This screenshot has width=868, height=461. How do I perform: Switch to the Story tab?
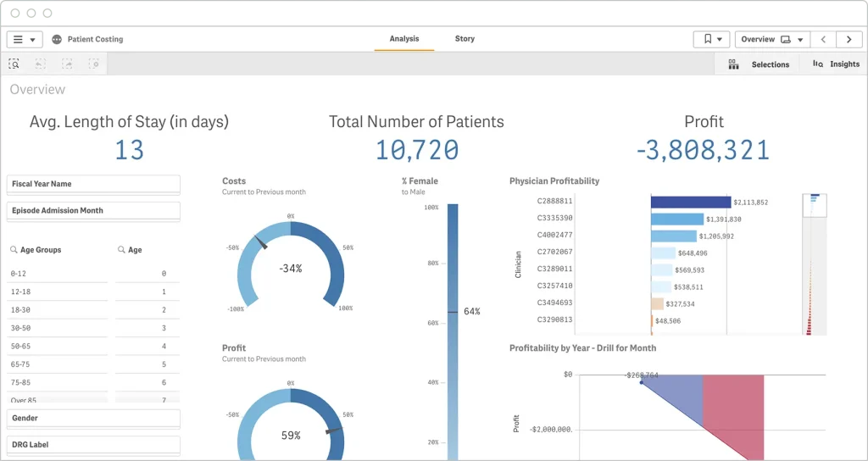pyautogui.click(x=465, y=39)
